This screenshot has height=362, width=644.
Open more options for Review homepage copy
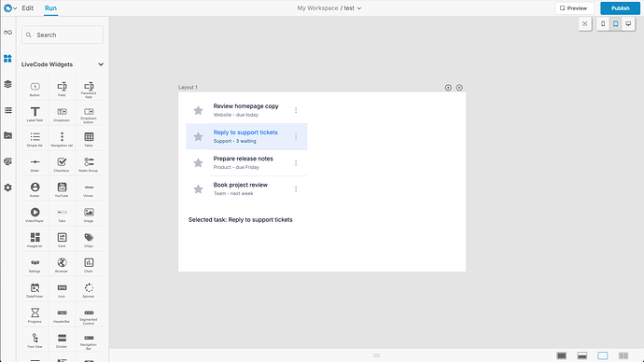[x=296, y=110]
